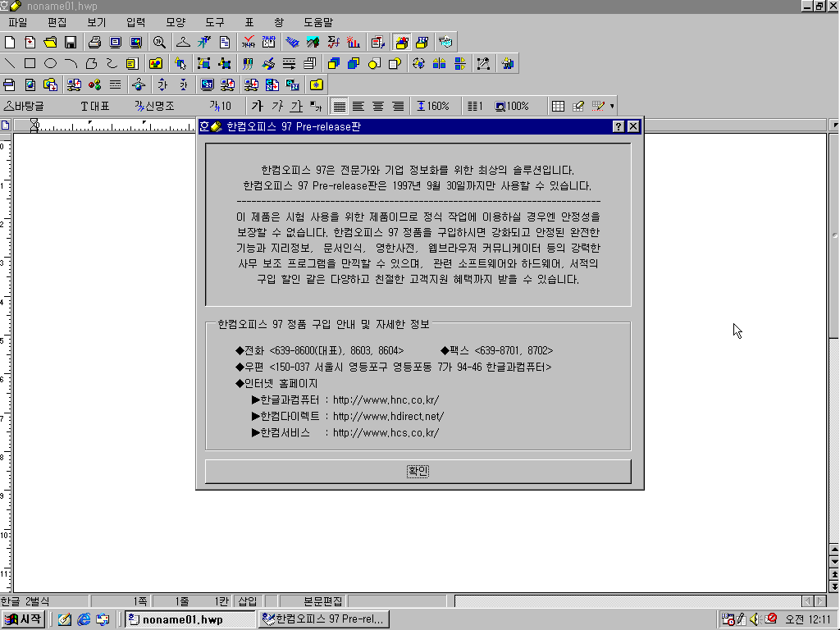Select the ellipse drawing tool
This screenshot has height=630, width=840.
[x=50, y=64]
